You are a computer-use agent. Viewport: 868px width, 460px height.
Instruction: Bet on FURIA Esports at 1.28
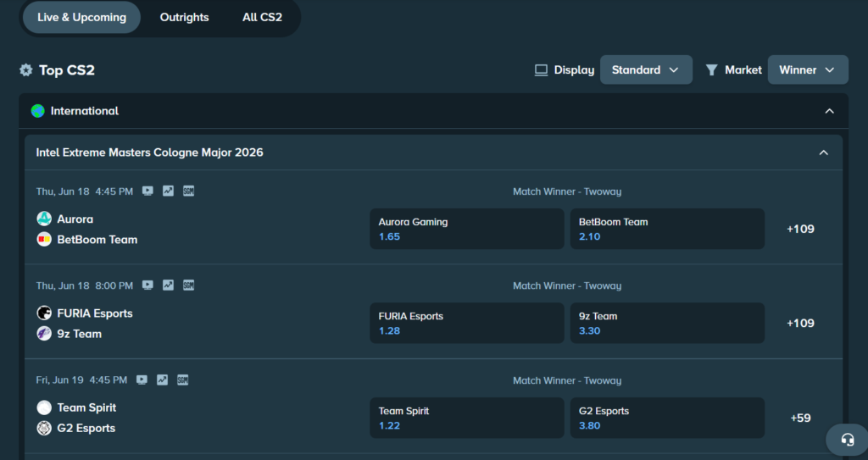click(x=467, y=323)
